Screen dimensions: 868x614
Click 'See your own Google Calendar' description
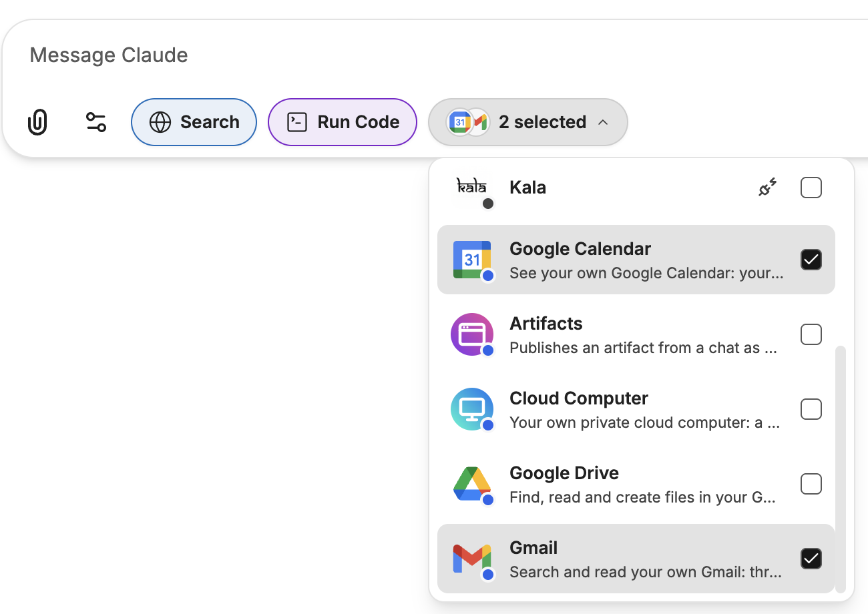click(x=646, y=273)
